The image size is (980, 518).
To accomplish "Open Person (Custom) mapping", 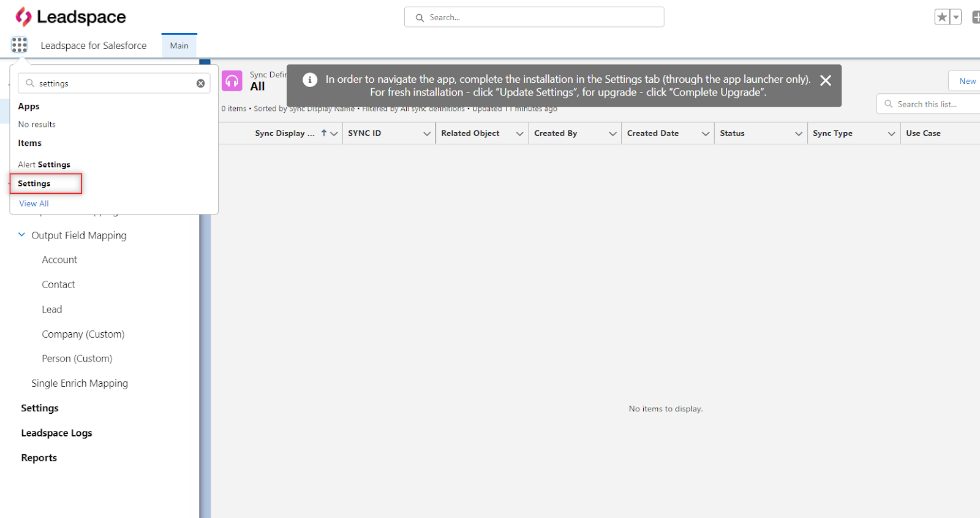I will click(77, 359).
